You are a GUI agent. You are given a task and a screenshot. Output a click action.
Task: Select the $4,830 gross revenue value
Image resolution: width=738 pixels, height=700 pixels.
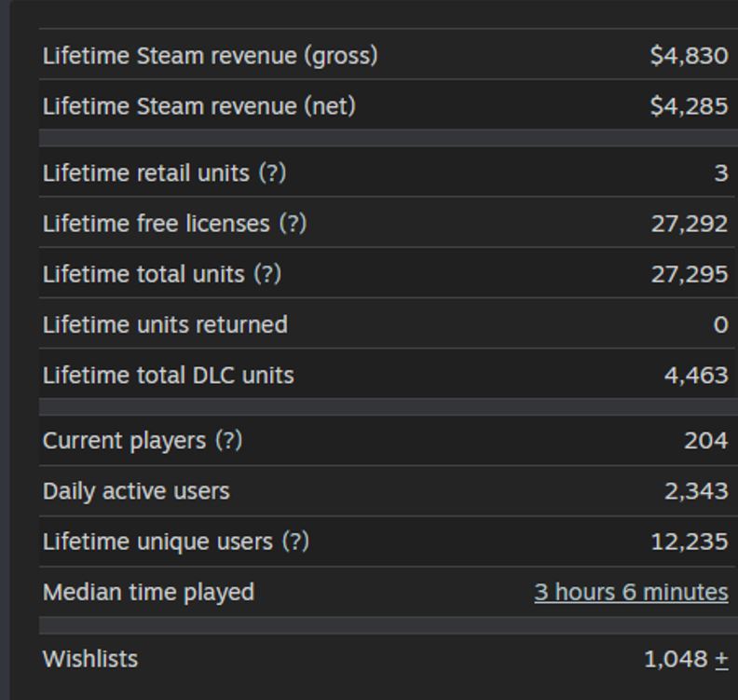click(x=689, y=56)
